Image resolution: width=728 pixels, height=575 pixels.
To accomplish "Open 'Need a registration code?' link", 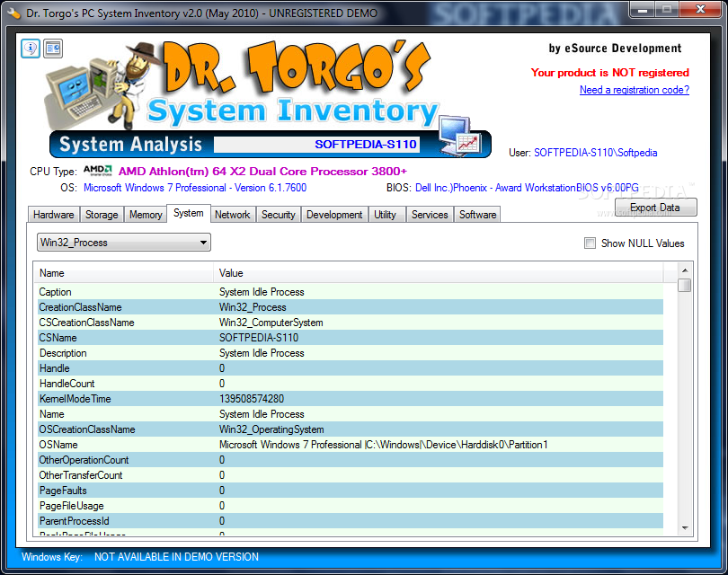I will pos(635,90).
